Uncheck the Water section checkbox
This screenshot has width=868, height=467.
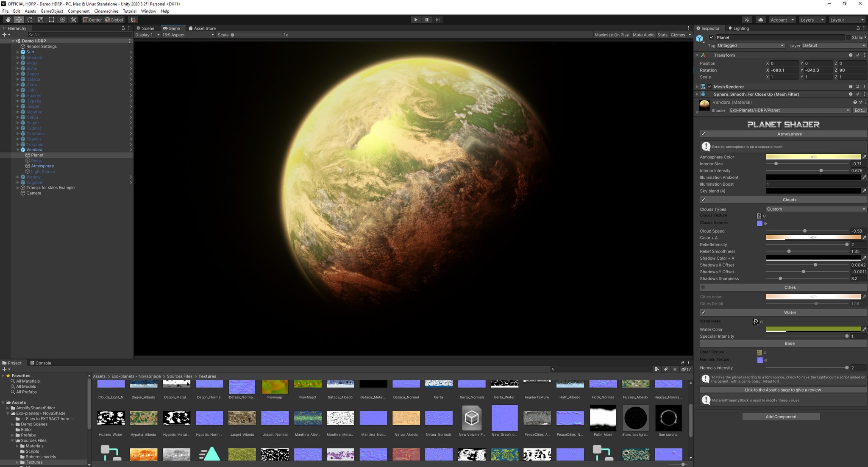[703, 312]
